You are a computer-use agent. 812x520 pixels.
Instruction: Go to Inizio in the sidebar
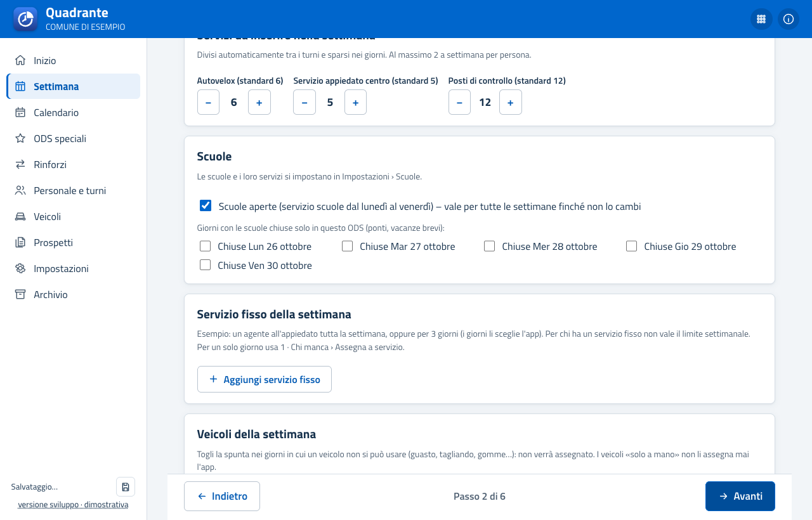coord(74,60)
